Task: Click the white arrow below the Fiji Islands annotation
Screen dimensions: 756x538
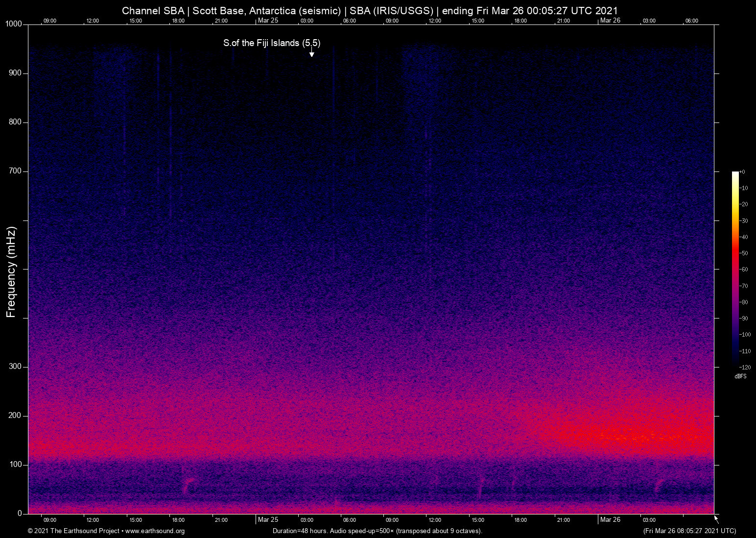Action: coord(311,53)
